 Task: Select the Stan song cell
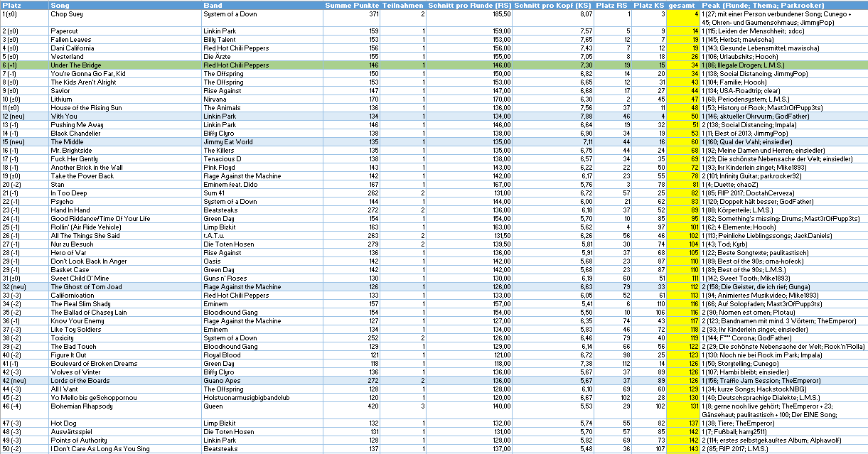(x=125, y=185)
